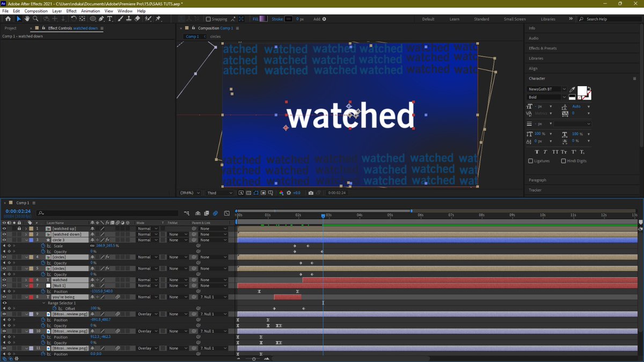Viewport: 644px width, 362px height.
Task: Select the Clone Stamp tool
Action: point(129,19)
